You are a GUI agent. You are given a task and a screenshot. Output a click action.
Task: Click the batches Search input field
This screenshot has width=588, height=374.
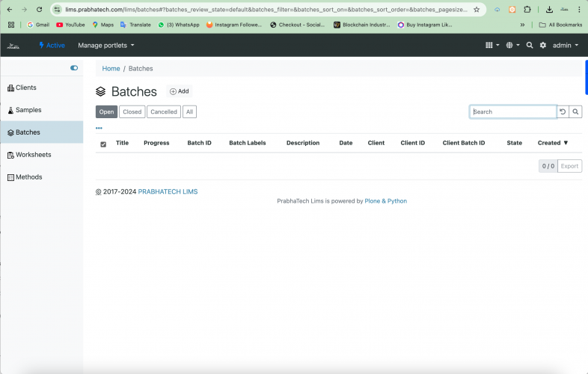513,111
